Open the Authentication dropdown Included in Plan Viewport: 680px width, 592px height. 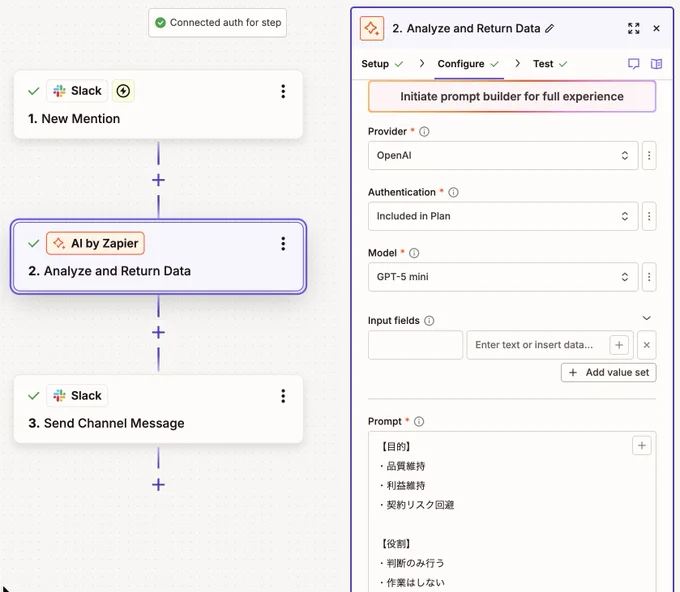tap(503, 216)
